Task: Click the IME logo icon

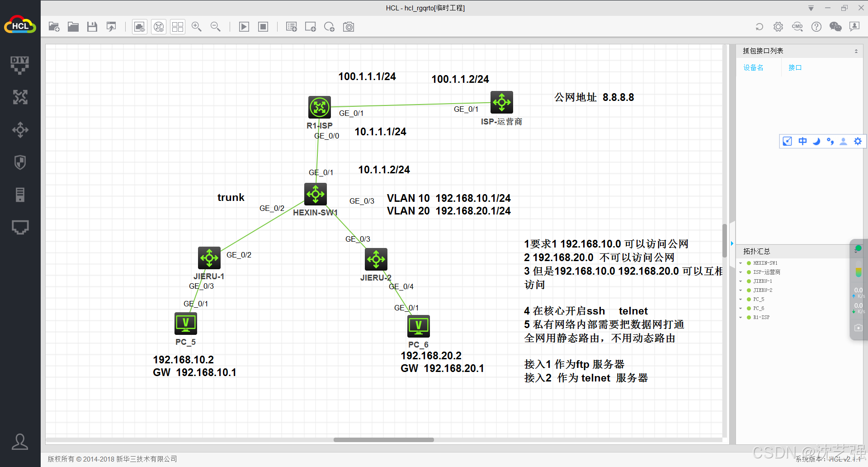Action: pos(788,141)
